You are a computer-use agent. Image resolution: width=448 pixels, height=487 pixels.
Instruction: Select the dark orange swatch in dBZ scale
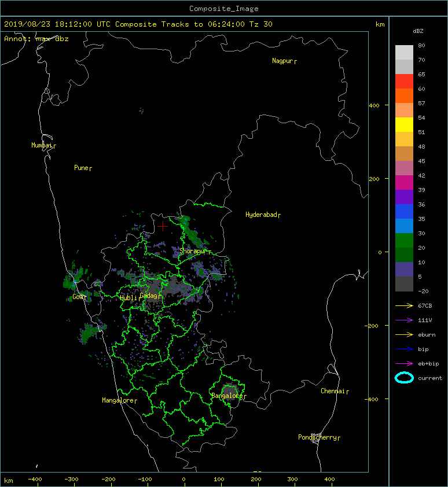point(404,95)
